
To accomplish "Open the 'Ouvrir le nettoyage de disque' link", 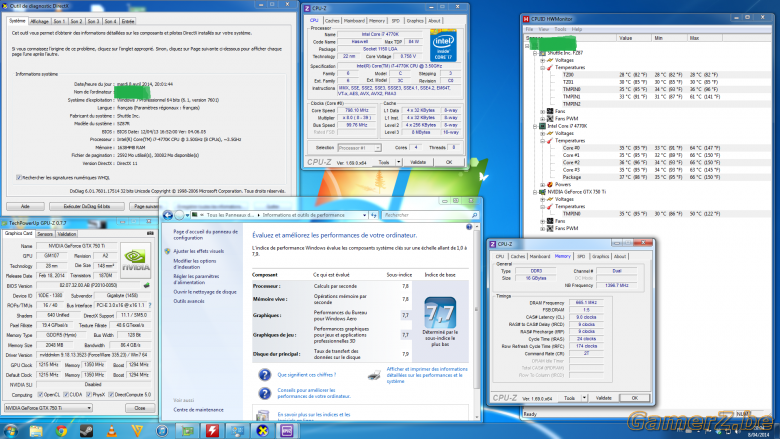I will (x=205, y=292).
